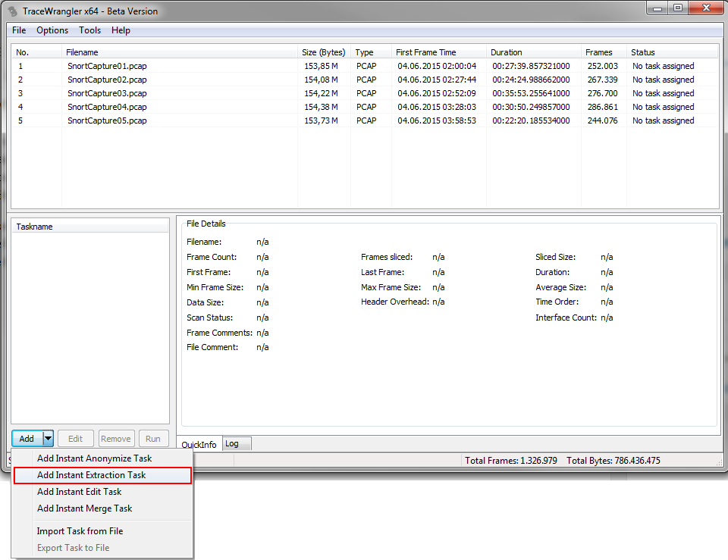Click first frame time 04.06.2015 03:58:53

click(x=437, y=120)
